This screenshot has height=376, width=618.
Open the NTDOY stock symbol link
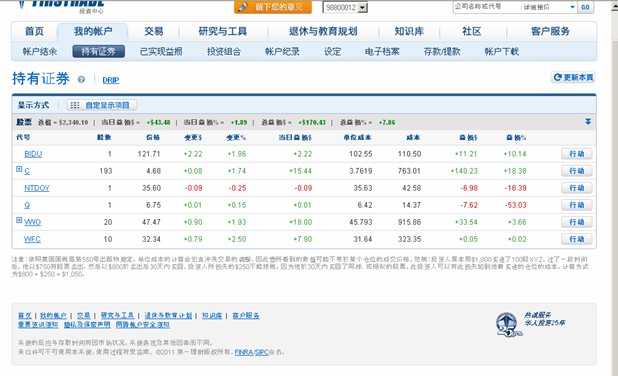tap(37, 188)
